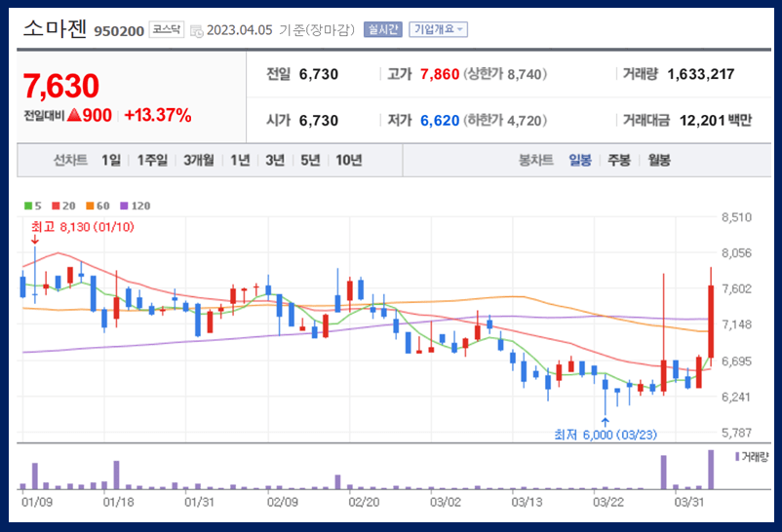
Task: Select the 1주일 line chart tab
Action: pyautogui.click(x=152, y=160)
